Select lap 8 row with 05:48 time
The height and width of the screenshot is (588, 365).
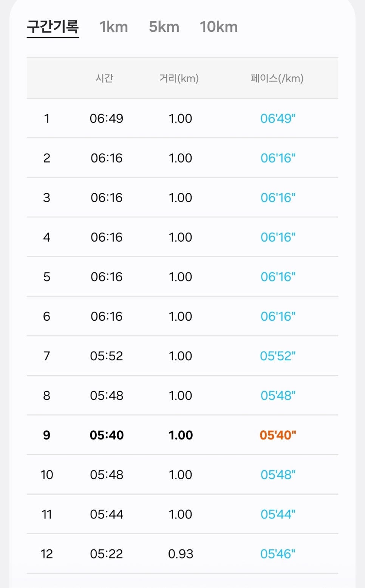182,396
